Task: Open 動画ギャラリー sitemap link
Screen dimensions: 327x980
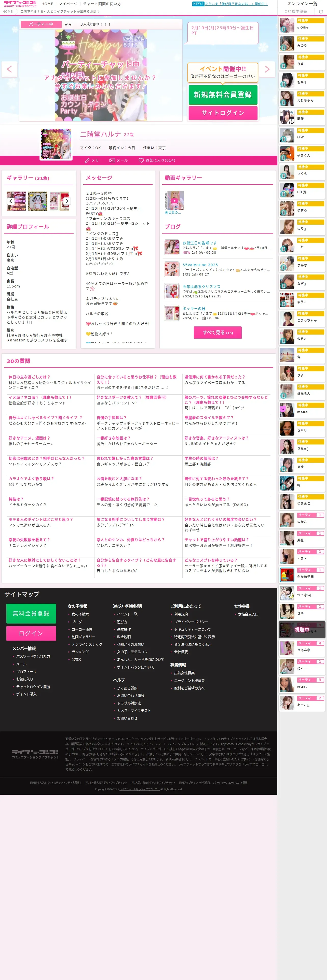Action: point(83,637)
